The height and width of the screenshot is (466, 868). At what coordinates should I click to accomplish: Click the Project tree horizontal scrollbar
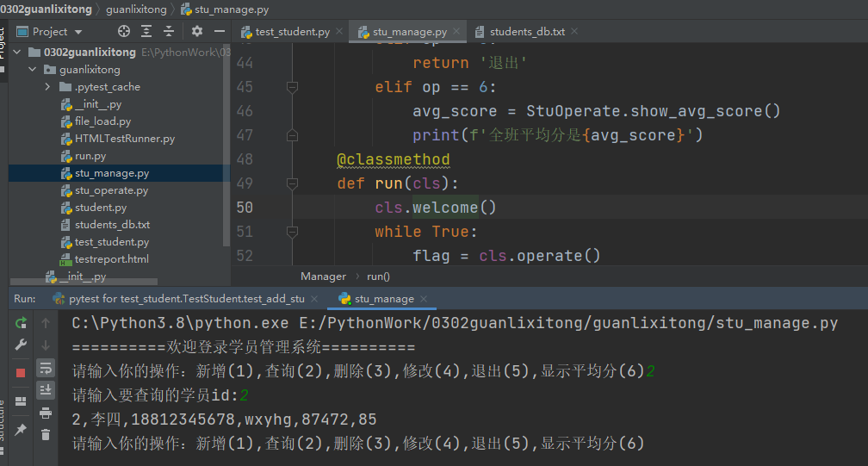point(84,282)
